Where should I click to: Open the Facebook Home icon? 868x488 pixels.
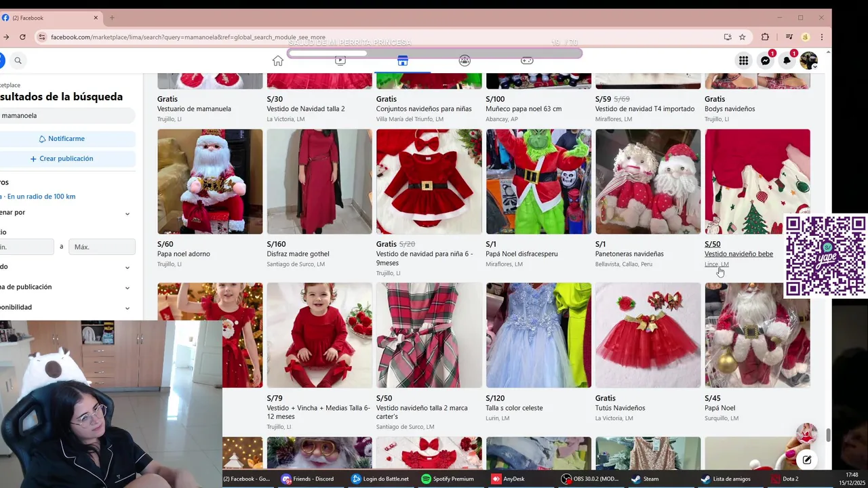click(x=278, y=61)
